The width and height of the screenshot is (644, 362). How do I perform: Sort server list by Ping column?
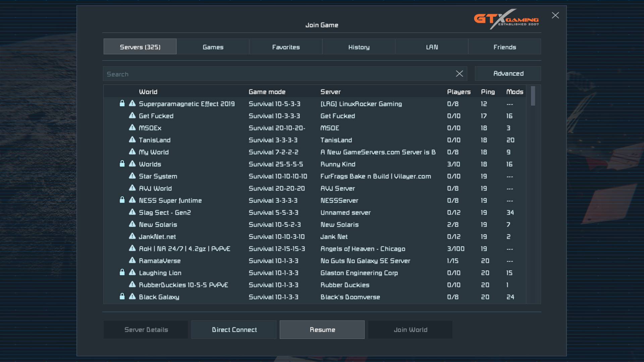[x=488, y=92]
